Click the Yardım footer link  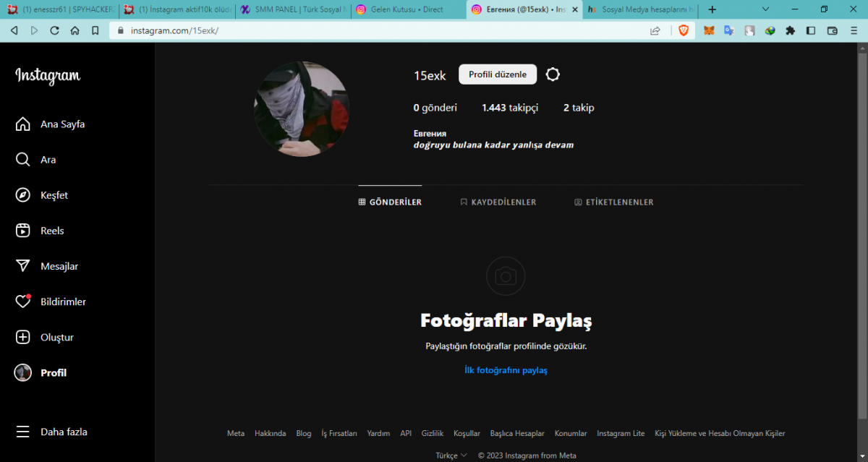(378, 434)
